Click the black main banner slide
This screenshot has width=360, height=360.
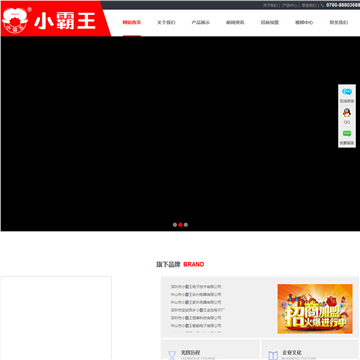(180, 134)
